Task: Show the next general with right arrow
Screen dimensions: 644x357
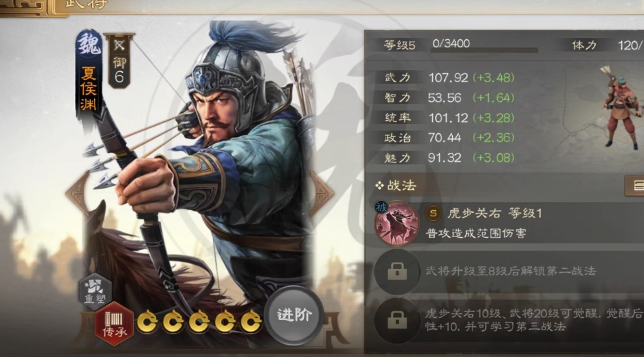Action: tap(321, 193)
